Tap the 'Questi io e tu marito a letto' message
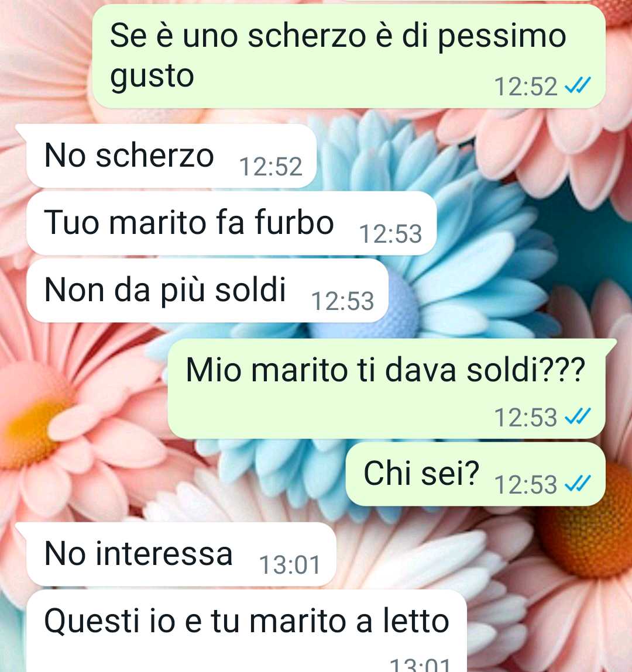Screen dimensions: 632x672 pyautogui.click(x=246, y=631)
